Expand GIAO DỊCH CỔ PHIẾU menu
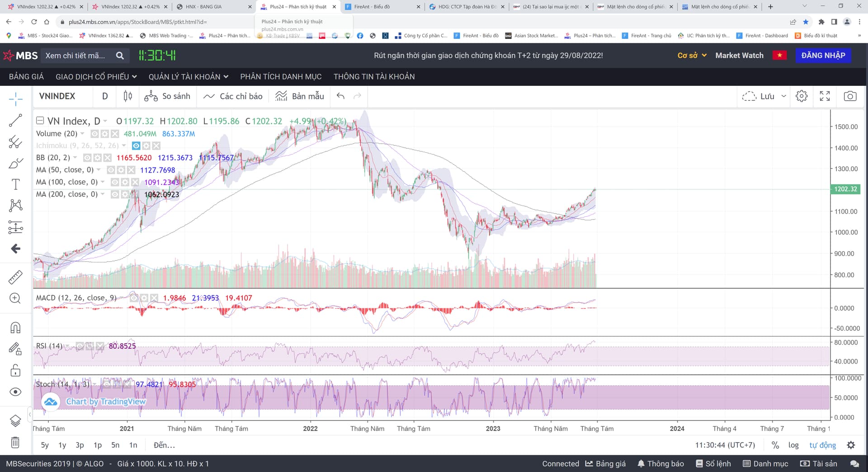Viewport: 868px width, 472px height. click(96, 77)
